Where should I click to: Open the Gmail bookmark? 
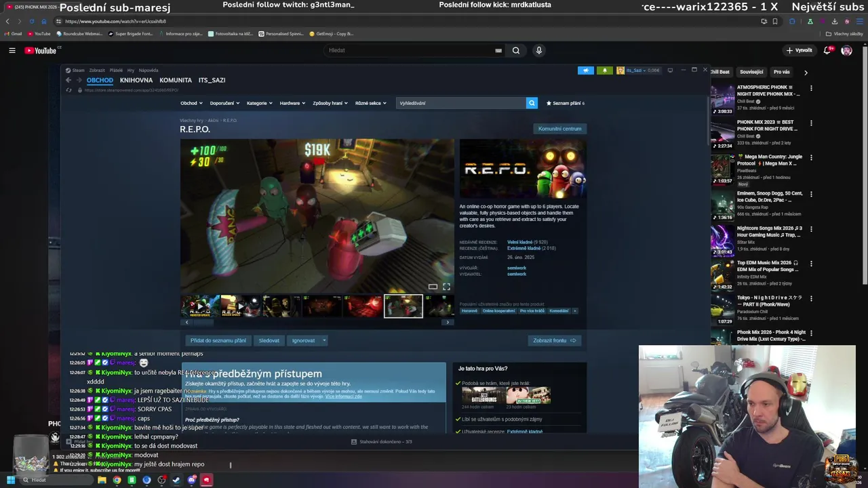[x=14, y=33]
